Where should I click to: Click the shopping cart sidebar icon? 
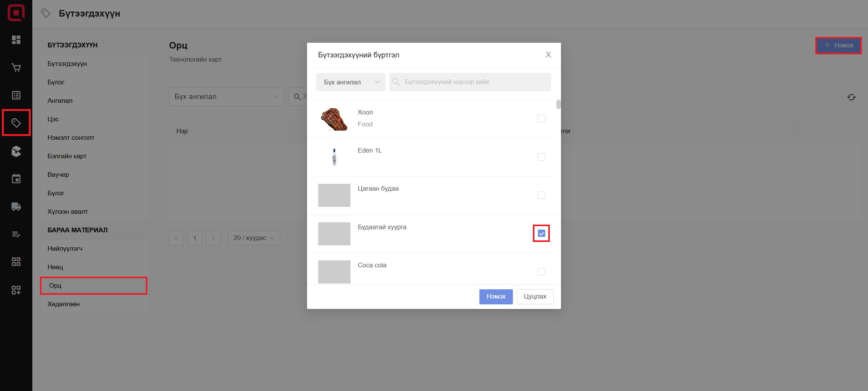pos(16,68)
